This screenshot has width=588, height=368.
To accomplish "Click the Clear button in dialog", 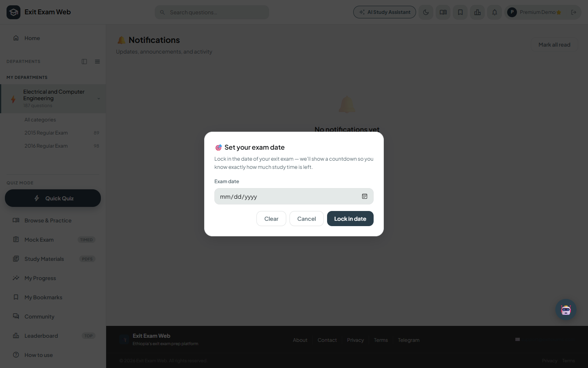I will pos(271,219).
